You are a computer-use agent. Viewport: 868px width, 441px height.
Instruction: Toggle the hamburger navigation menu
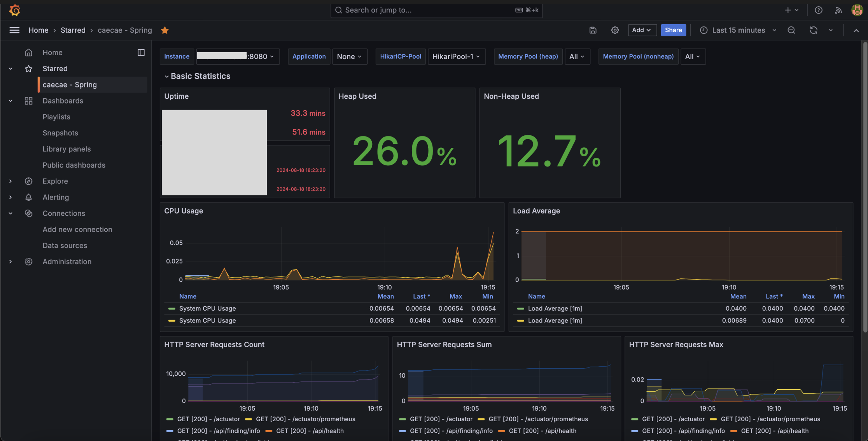point(14,30)
